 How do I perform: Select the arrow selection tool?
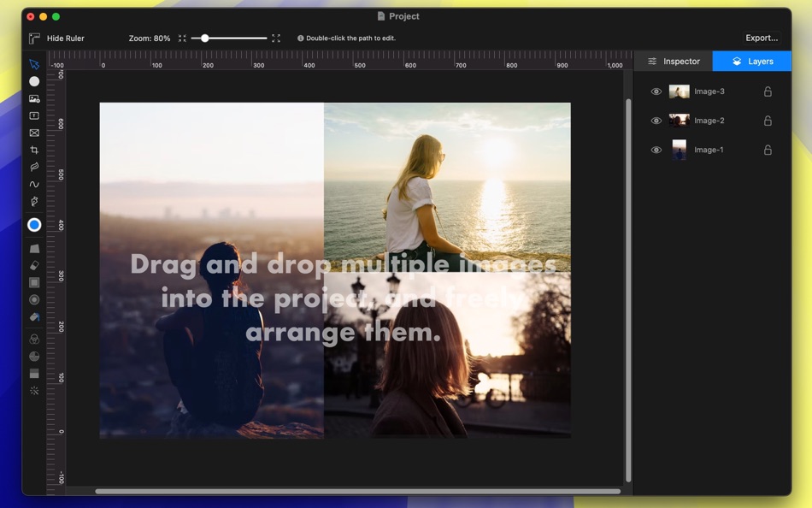(34, 64)
